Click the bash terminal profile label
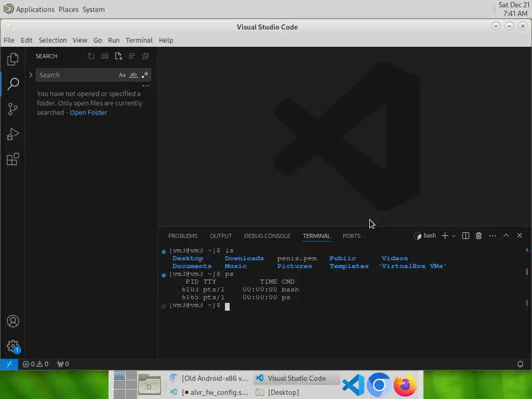This screenshot has height=399, width=532. (425, 235)
